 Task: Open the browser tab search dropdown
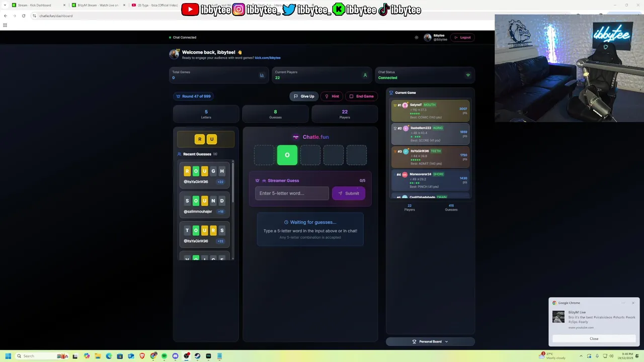click(x=4, y=5)
